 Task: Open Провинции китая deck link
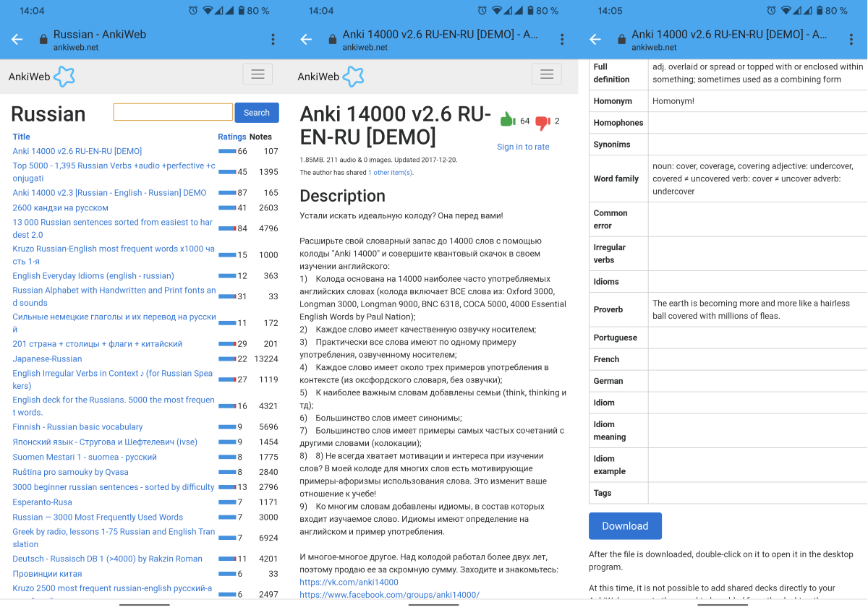tap(47, 574)
